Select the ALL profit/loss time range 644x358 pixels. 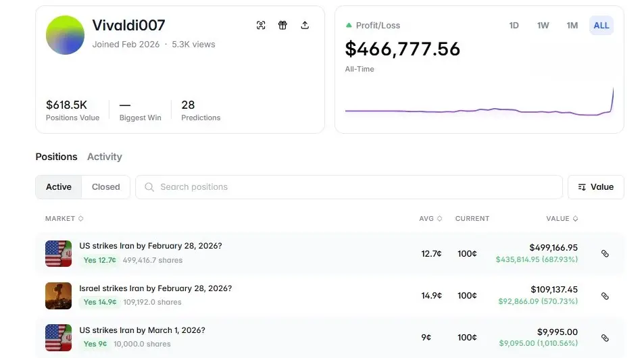click(x=601, y=26)
